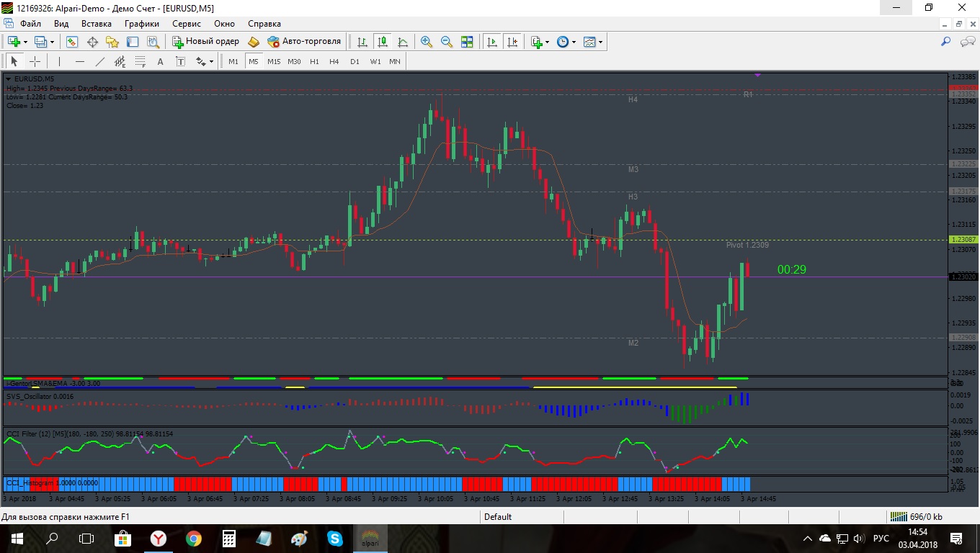Switch to the M15 timeframe
This screenshot has width=980, height=553.
[x=274, y=61]
